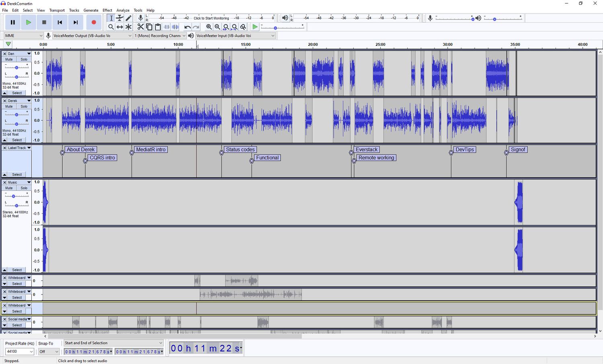
Task: Click the red Record button
Action: pos(94,22)
